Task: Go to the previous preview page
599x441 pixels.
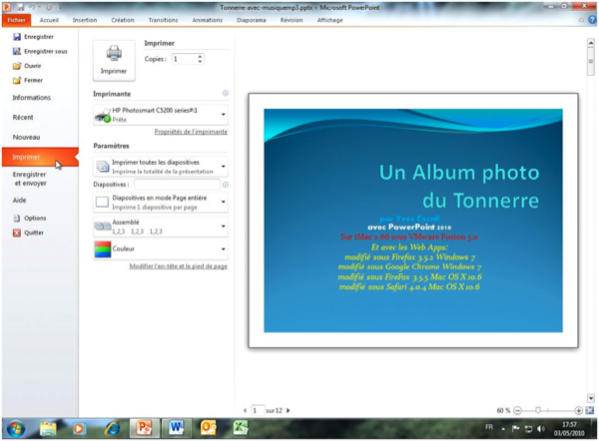Action: [245, 410]
